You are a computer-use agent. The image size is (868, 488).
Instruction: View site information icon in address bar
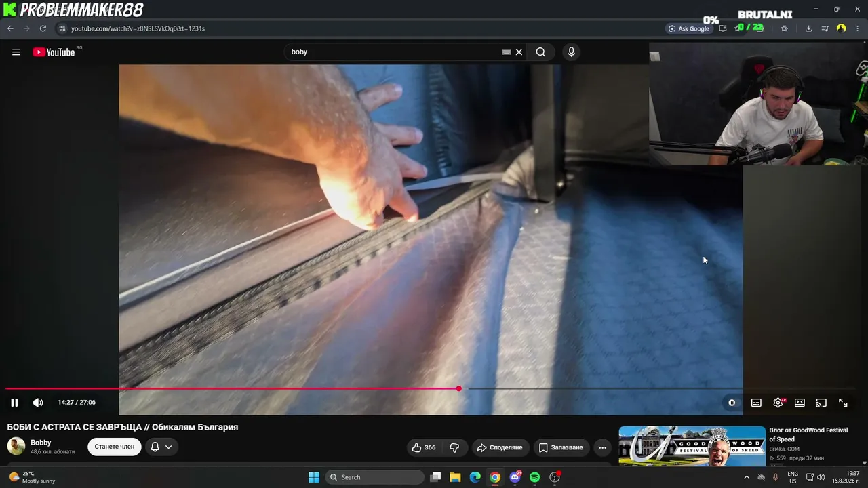[62, 28]
